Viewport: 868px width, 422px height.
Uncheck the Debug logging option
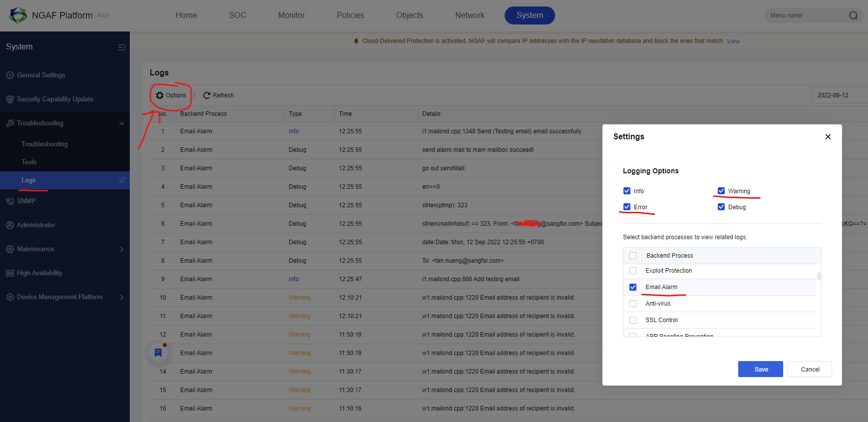point(721,207)
